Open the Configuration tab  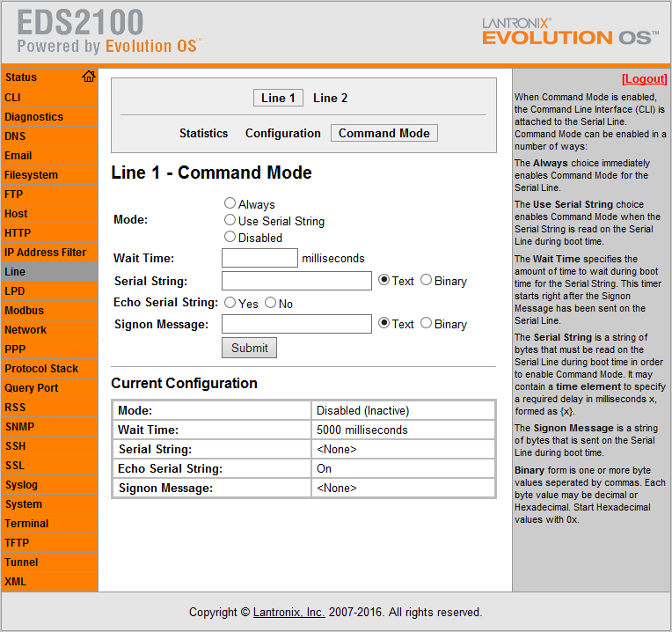tap(283, 133)
